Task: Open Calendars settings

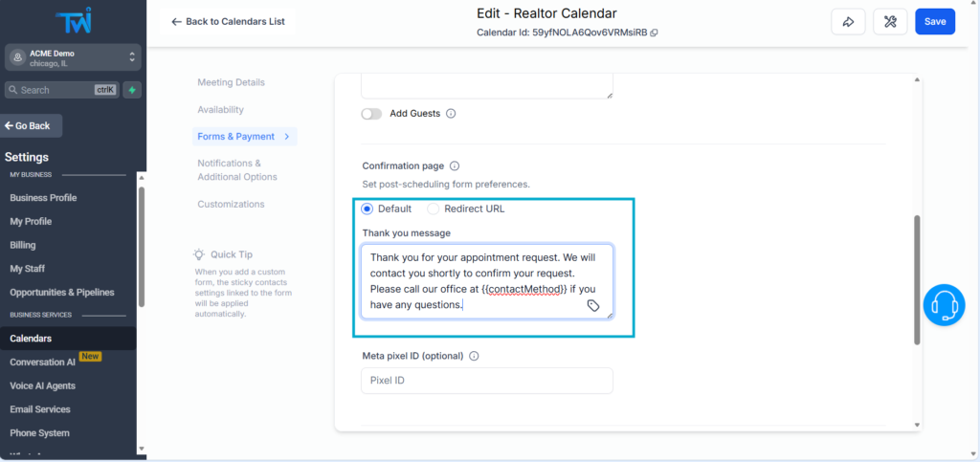Action: (x=68, y=339)
